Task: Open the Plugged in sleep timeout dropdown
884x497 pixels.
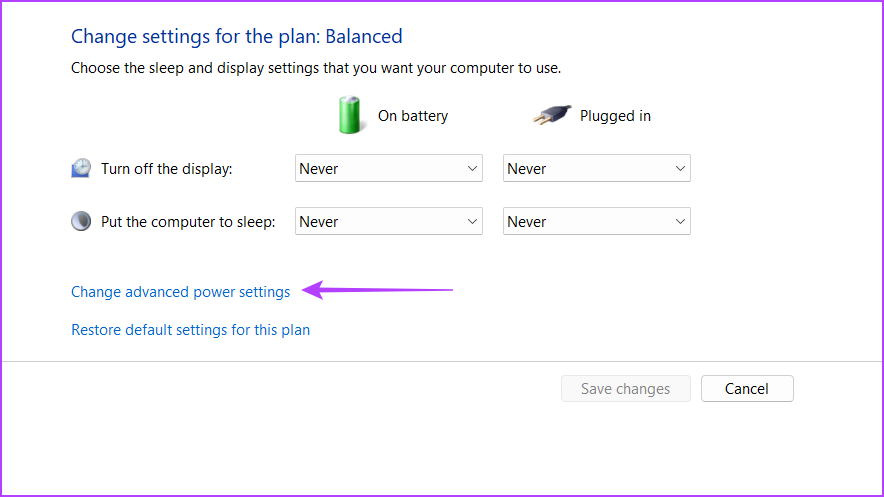Action: (596, 221)
